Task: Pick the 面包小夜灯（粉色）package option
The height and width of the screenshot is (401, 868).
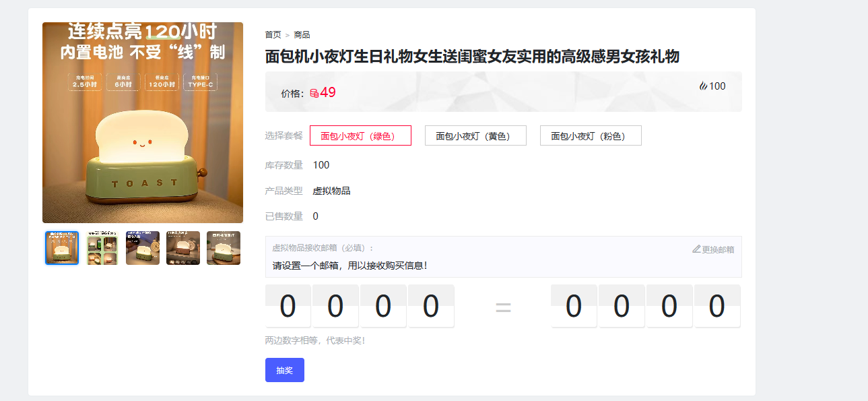Action: (591, 135)
